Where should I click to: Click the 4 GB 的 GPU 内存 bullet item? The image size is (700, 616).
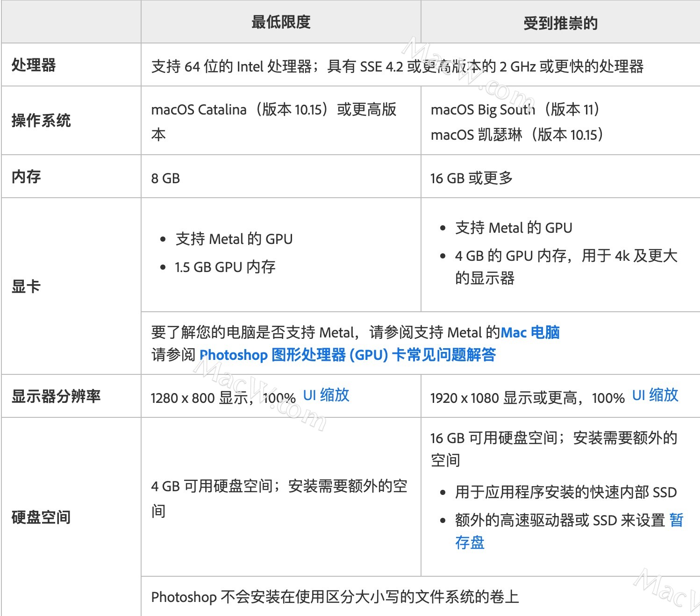(566, 267)
